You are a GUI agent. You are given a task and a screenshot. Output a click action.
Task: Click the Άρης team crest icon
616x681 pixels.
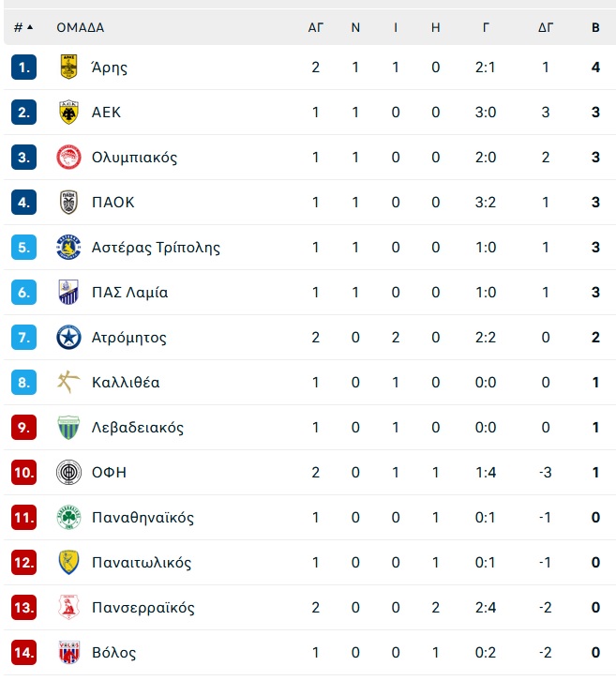pyautogui.click(x=68, y=67)
